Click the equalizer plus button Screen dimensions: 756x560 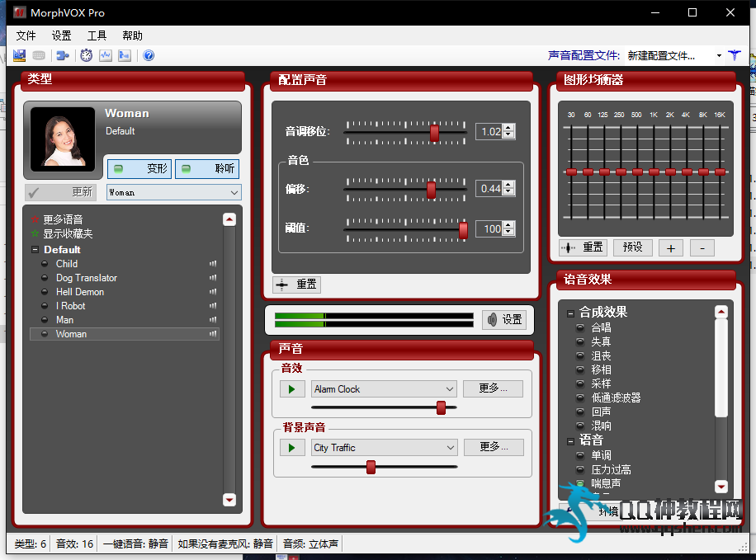pos(671,248)
